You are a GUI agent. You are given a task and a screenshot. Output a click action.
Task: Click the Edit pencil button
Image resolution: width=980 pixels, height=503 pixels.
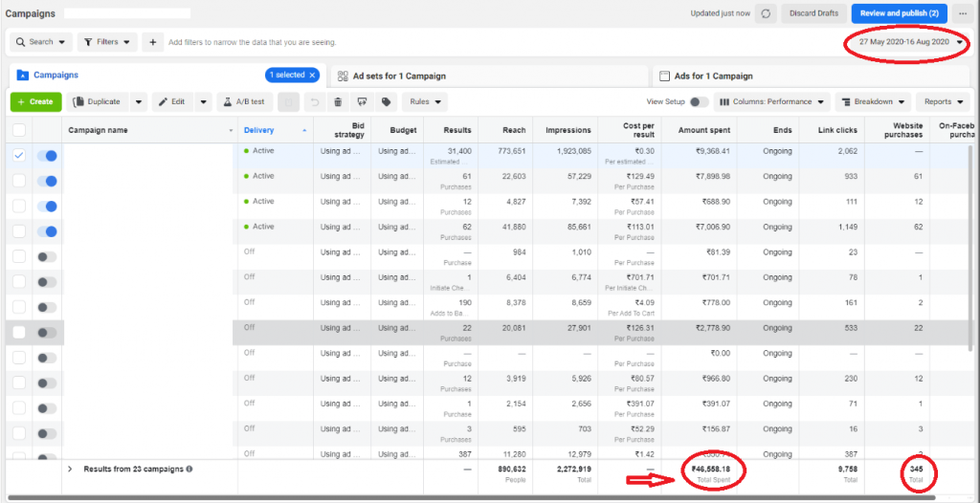[172, 102]
